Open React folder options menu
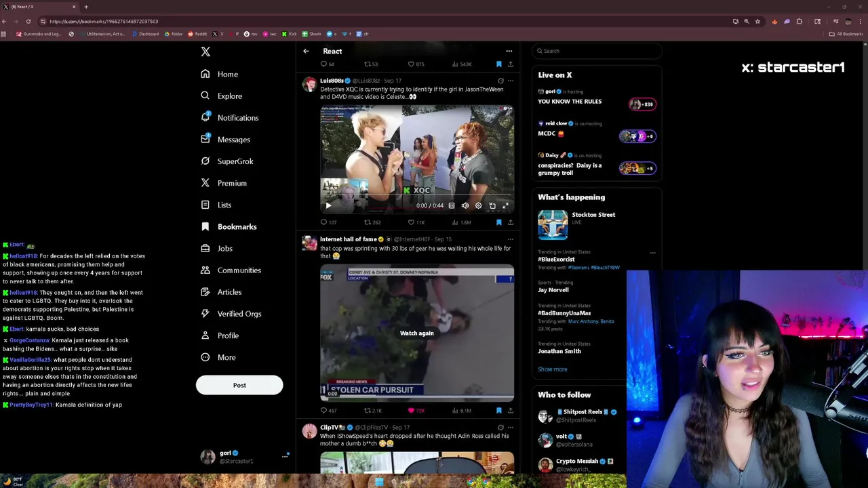The width and height of the screenshot is (868, 488). [x=509, y=51]
